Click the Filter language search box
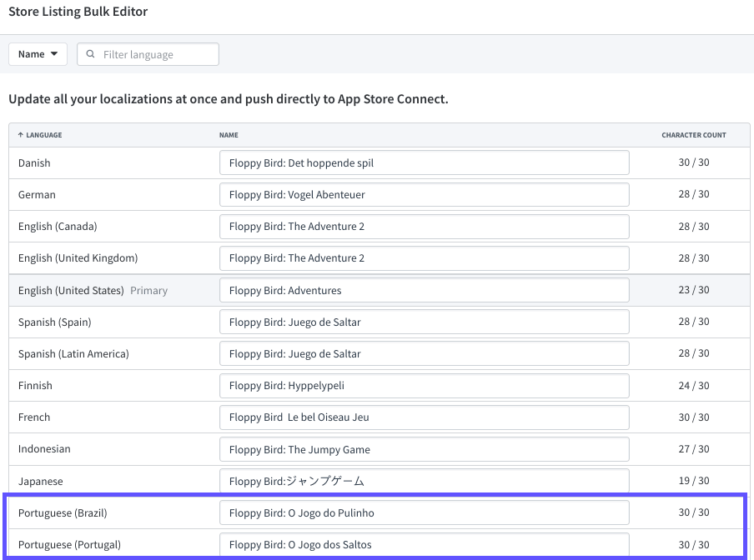Screen dimensions: 754x560 [148, 54]
